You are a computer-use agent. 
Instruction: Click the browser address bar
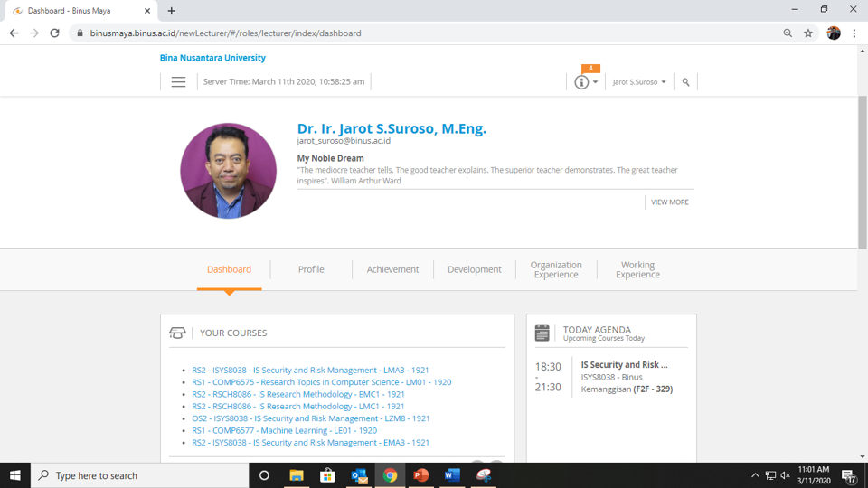click(x=425, y=33)
